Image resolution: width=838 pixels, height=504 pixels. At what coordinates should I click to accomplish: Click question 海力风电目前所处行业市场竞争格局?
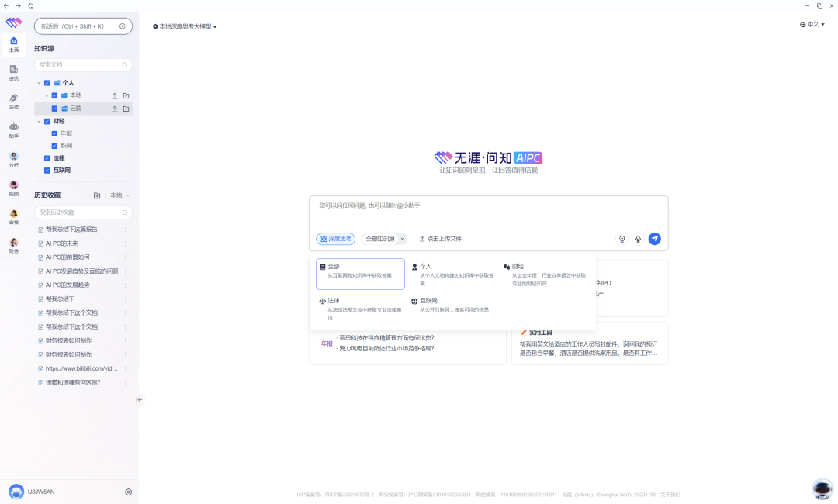(386, 348)
